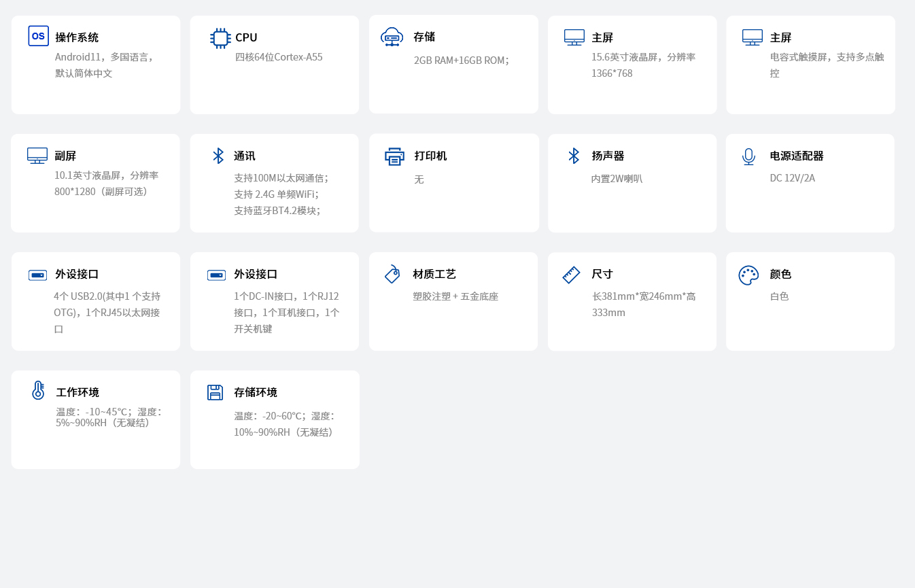The height and width of the screenshot is (588, 915).
Task: Click the monitor icon beside 副屏
Action: coord(37,156)
